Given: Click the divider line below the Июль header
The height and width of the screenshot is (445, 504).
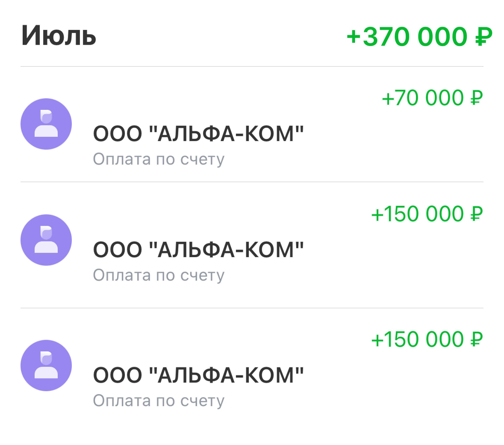Looking at the screenshot, I should coord(252,66).
